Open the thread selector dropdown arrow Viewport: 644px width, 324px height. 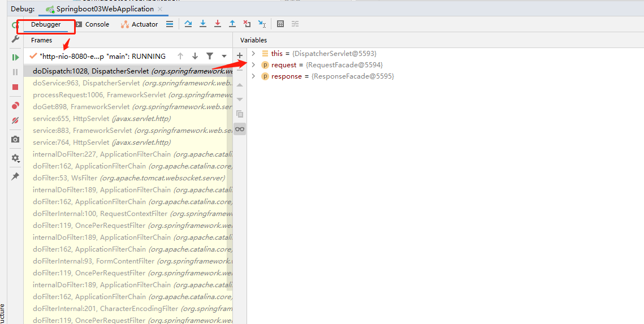pyautogui.click(x=224, y=56)
